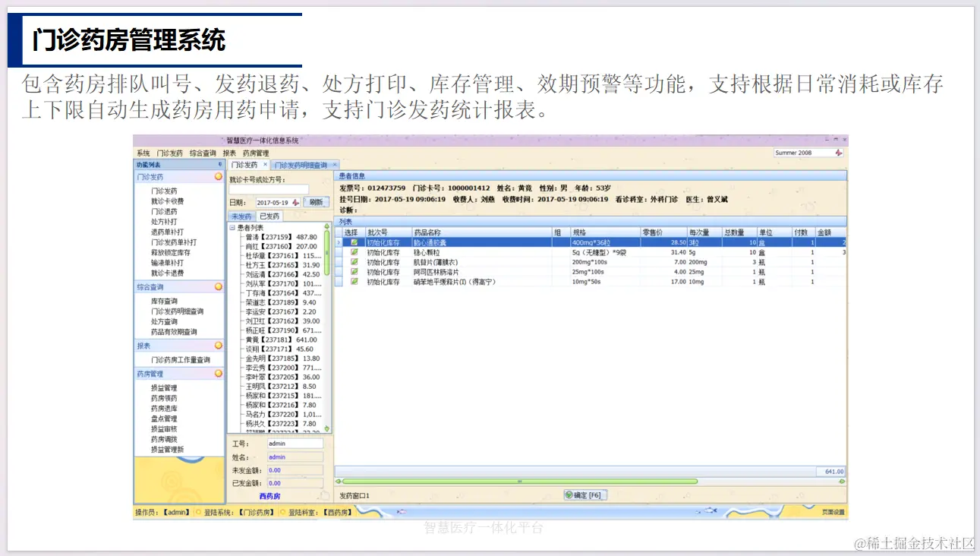Select patient 马名力【237220】 in the list
Viewport: 980px width, 556px height.
pyautogui.click(x=283, y=415)
